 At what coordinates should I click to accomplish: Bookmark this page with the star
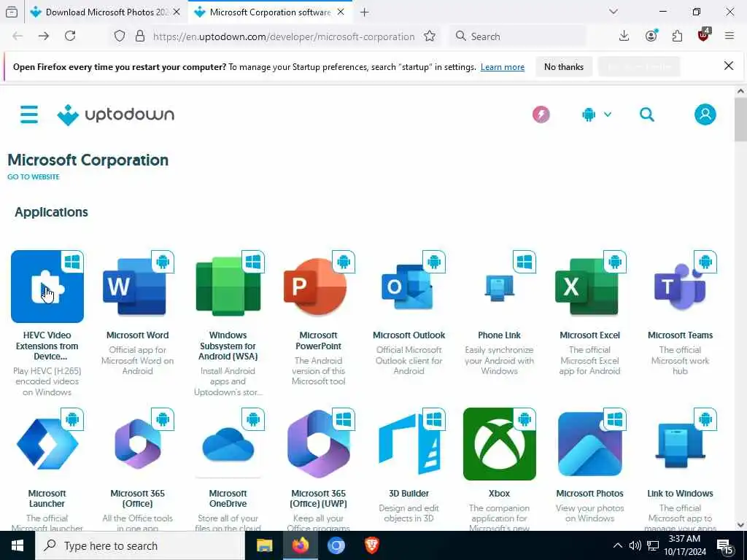[x=429, y=36]
